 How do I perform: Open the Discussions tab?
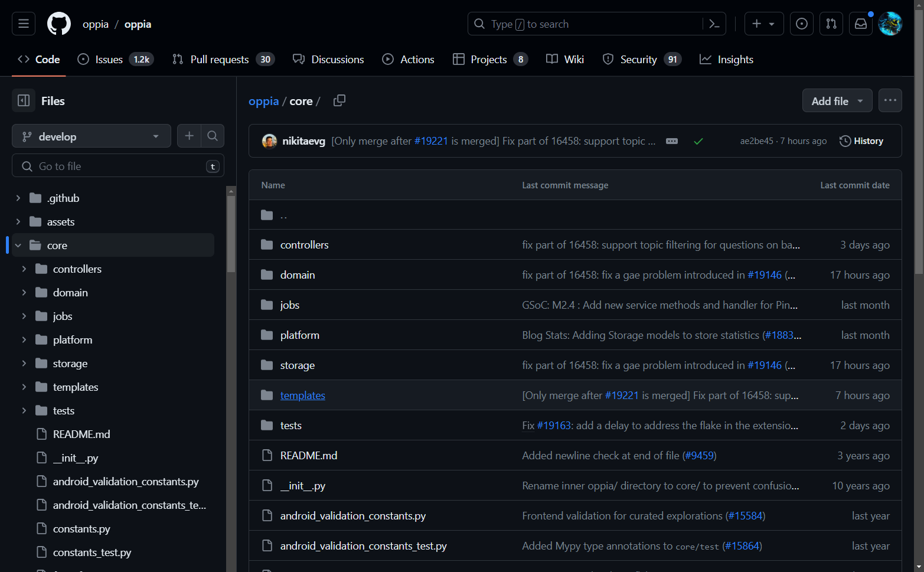328,59
